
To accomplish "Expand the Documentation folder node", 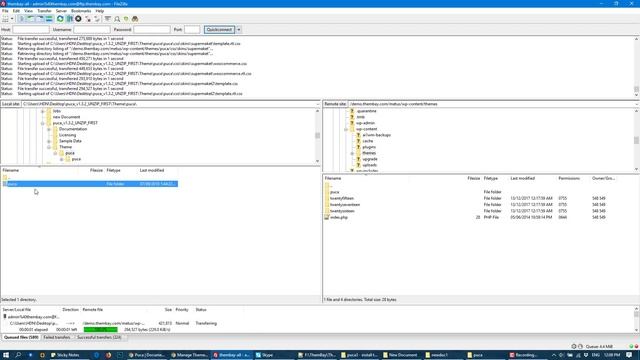I will pyautogui.click(x=49, y=129).
